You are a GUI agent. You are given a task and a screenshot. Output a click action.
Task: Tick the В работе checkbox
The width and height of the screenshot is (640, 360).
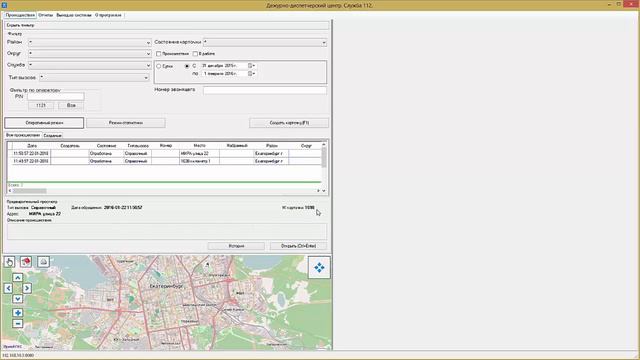pos(195,53)
